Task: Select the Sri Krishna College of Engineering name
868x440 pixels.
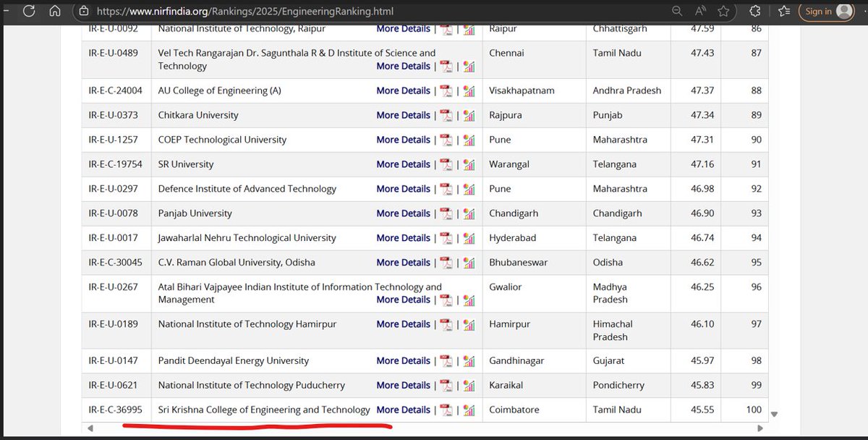Action: (x=264, y=410)
